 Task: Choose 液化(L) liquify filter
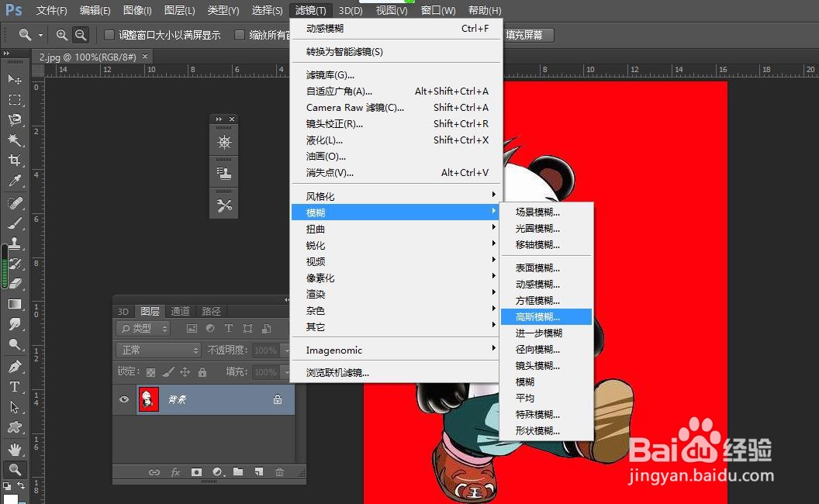point(396,140)
